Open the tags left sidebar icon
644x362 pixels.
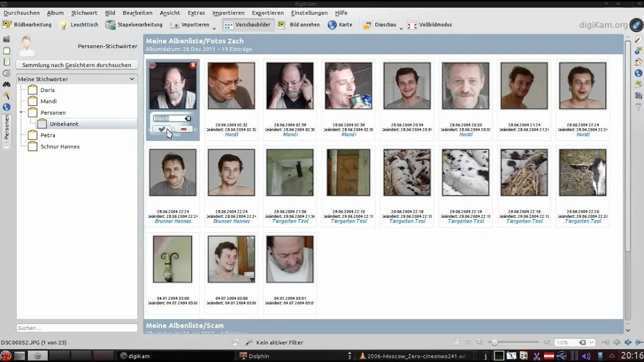click(7, 50)
